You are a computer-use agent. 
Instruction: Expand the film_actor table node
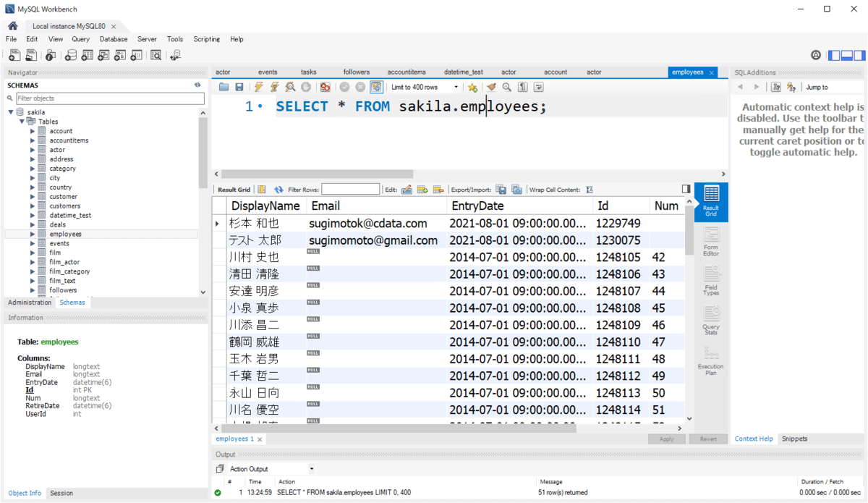click(x=33, y=262)
